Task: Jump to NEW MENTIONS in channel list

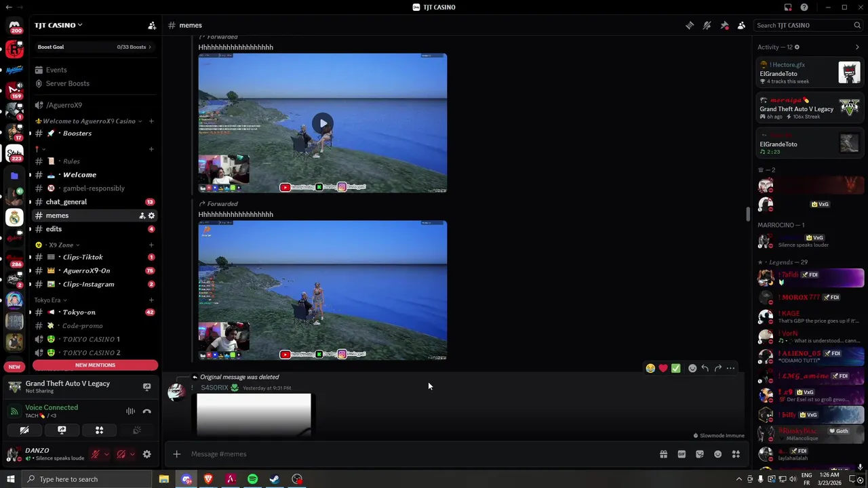Action: point(95,365)
